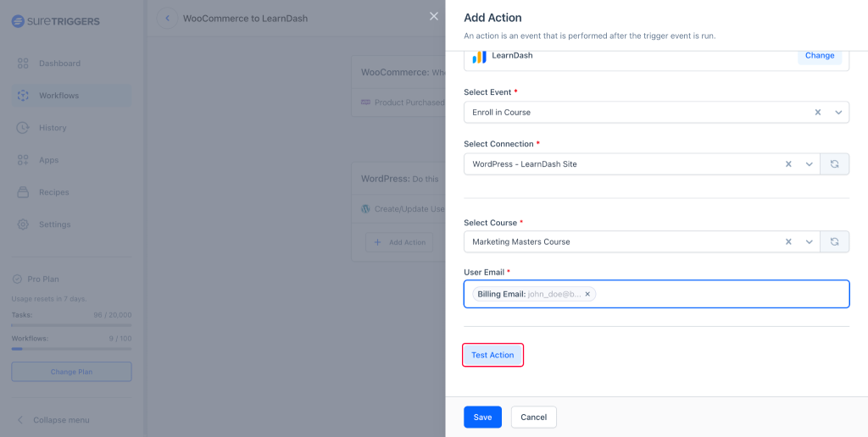Click Change to switch the app
The height and width of the screenshot is (437, 868).
pos(820,56)
